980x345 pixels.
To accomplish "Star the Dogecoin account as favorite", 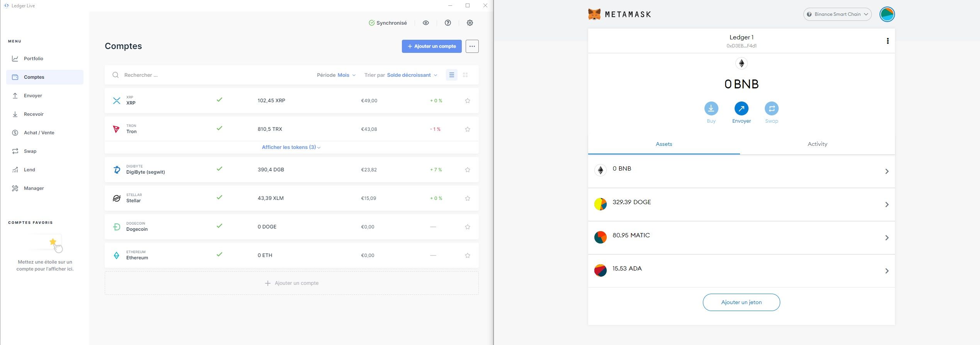I will (x=467, y=227).
